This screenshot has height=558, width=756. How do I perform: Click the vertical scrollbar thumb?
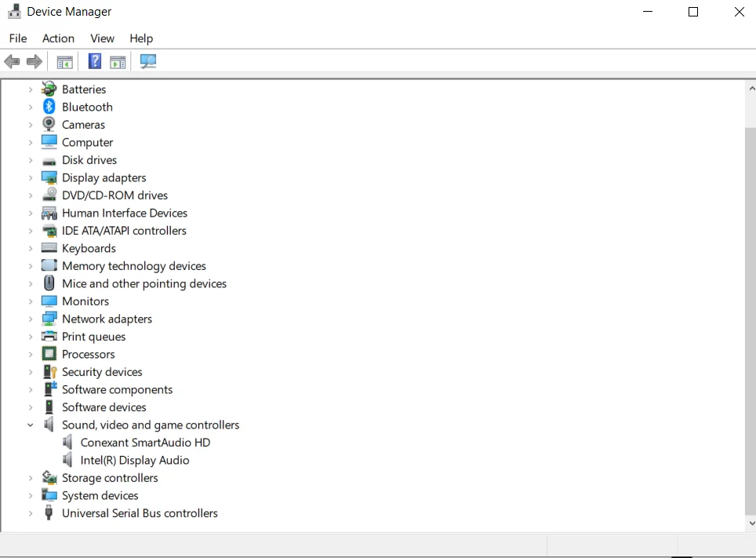point(751,322)
